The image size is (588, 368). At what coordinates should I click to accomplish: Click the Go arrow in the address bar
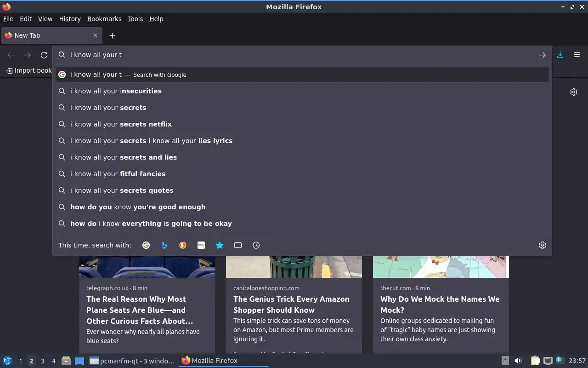click(543, 55)
